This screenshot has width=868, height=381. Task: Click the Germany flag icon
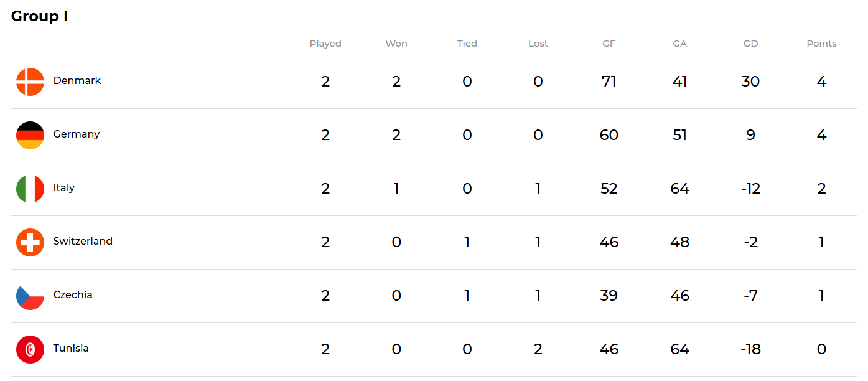click(x=30, y=135)
